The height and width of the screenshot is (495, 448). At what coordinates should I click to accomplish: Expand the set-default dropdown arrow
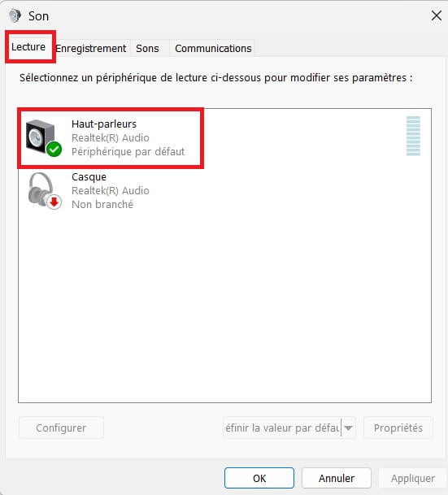point(348,428)
